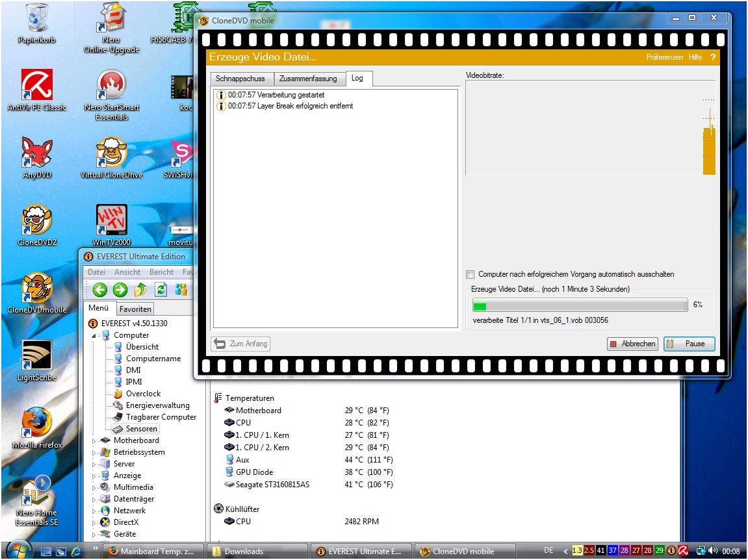The width and height of the screenshot is (748, 560).
Task: Expand the Netzwerk tree node
Action: click(94, 511)
